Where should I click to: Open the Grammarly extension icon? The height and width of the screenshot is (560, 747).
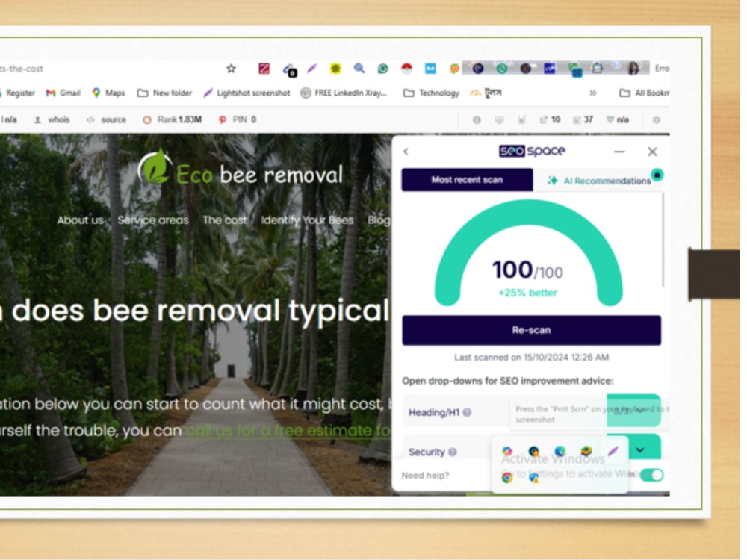coord(382,69)
